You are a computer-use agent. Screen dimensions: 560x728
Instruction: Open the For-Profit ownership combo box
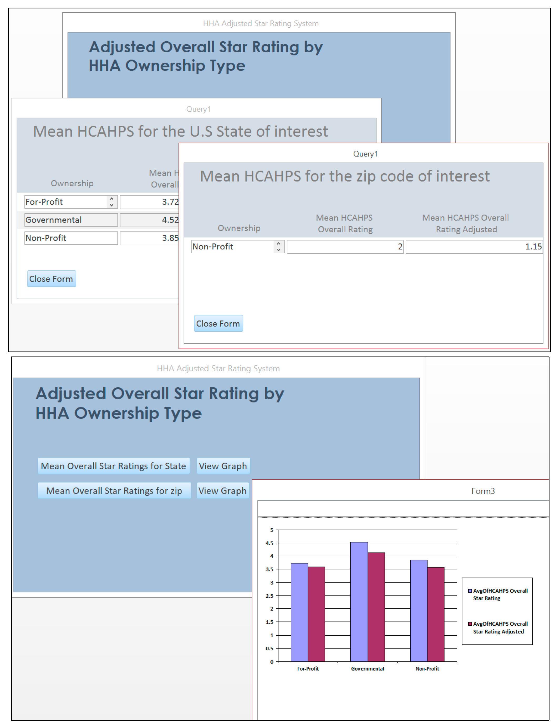pyautogui.click(x=71, y=202)
